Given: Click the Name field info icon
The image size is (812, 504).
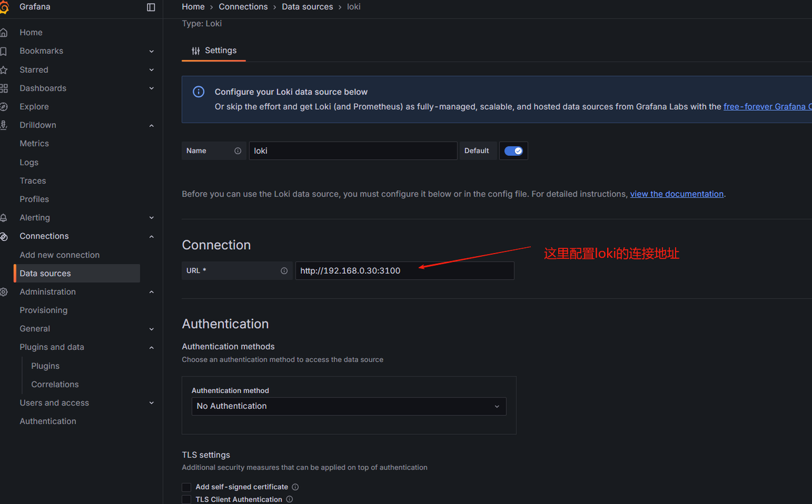Looking at the screenshot, I should click(238, 151).
